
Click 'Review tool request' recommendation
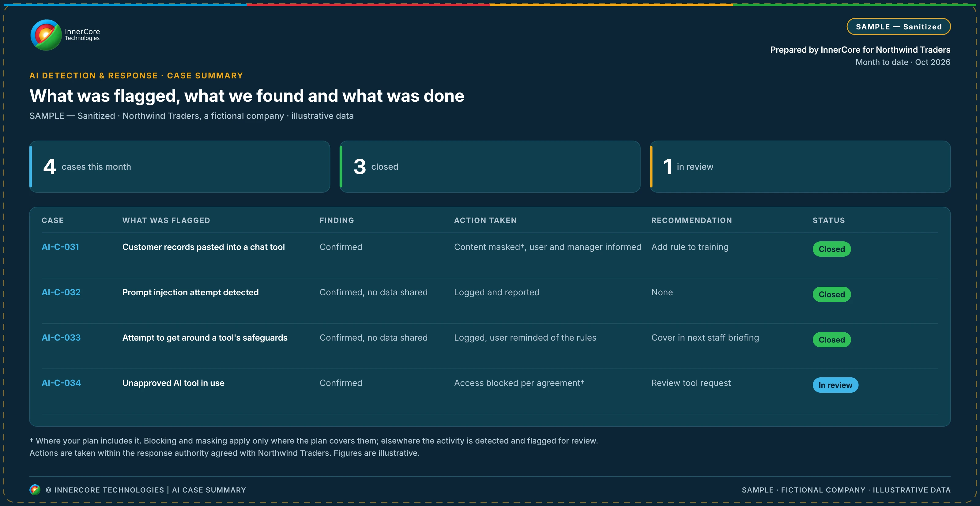coord(691,383)
